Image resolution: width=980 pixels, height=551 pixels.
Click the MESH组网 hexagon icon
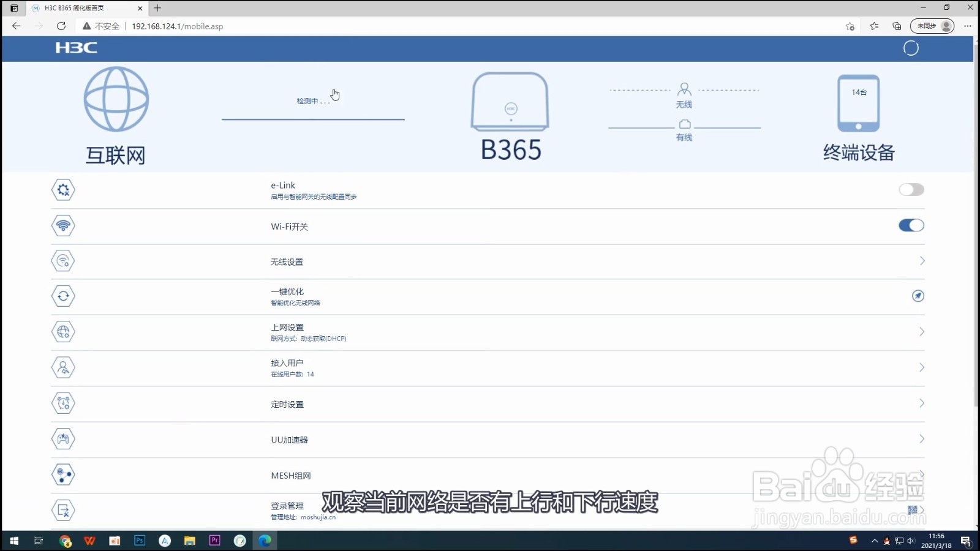pos(63,474)
